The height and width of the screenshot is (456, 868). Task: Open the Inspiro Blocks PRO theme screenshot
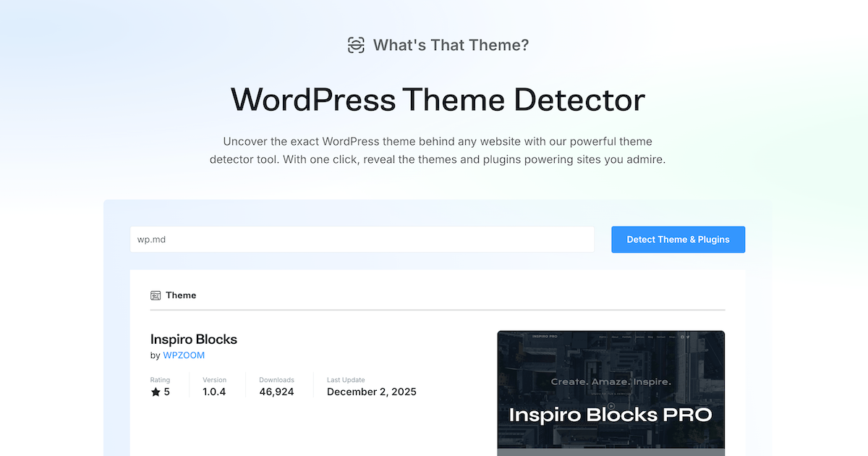610,393
